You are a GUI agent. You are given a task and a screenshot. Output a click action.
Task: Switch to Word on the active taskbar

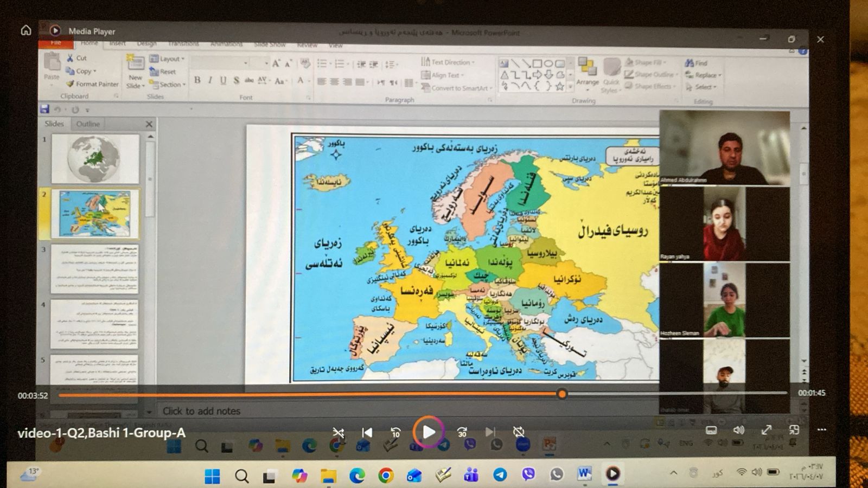coord(584,474)
